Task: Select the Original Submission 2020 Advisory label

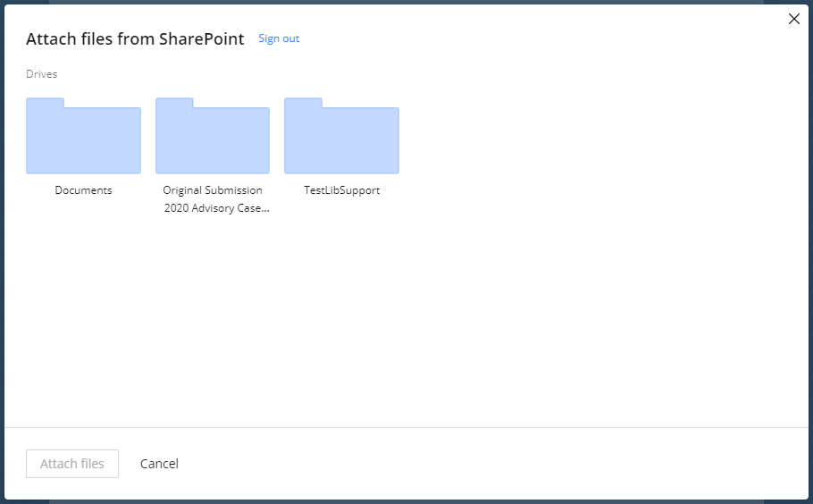Action: 213,199
